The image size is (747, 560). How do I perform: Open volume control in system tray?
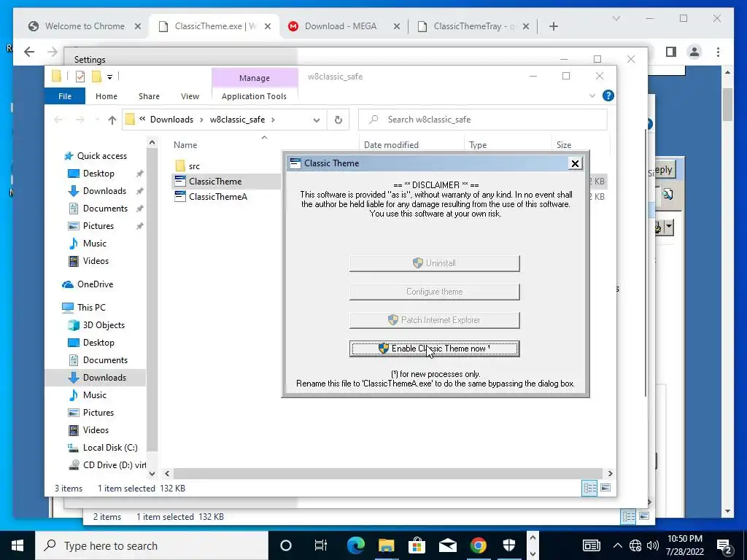click(653, 545)
